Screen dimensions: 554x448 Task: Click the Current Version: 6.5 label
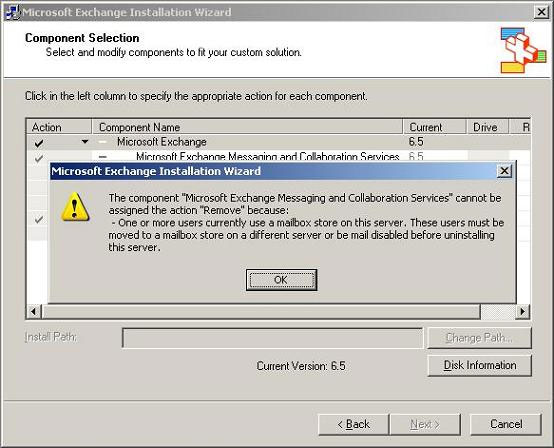pos(301,366)
